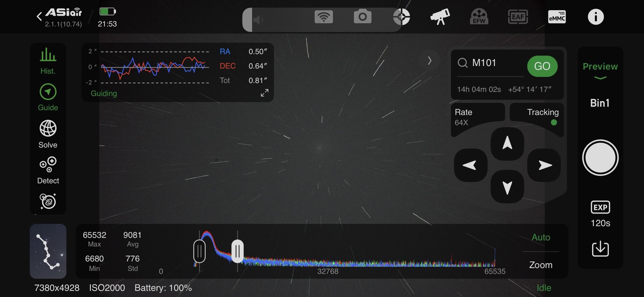644x297 pixels.
Task: Tap the DEC coordinate +54° 14′ 17″
Action: coord(530,89)
